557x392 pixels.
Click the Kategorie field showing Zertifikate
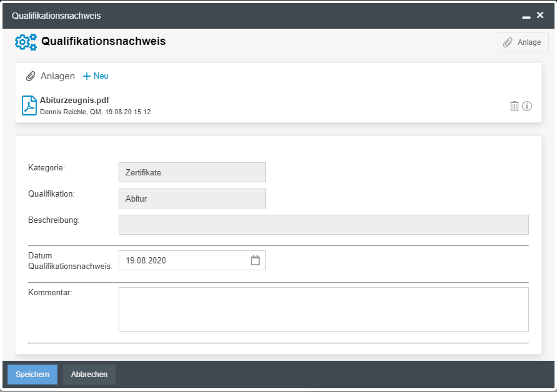pyautogui.click(x=192, y=172)
